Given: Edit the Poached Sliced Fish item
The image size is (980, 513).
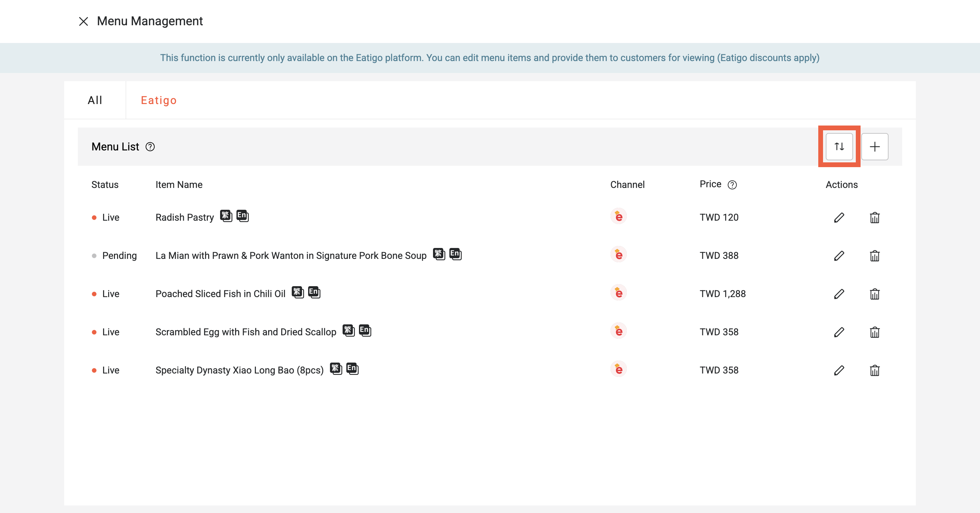Looking at the screenshot, I should (839, 294).
